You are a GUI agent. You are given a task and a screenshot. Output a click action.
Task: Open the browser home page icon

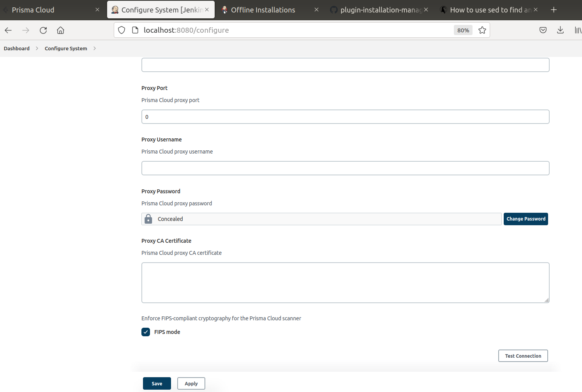tap(60, 30)
